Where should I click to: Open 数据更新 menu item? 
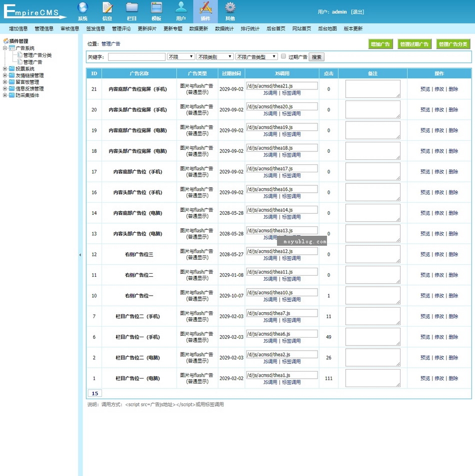pyautogui.click(x=199, y=28)
